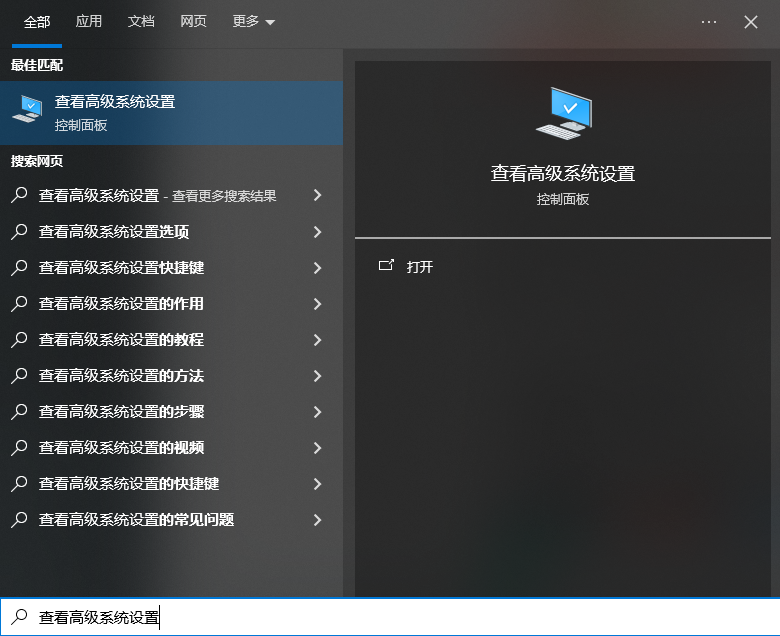Click search icon beside 查看高级系统设置选项
780x636 pixels.
pos(19,231)
